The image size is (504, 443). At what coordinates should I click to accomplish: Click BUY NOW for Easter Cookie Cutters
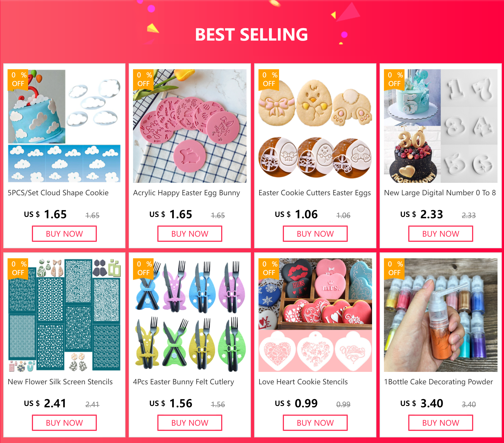315,234
